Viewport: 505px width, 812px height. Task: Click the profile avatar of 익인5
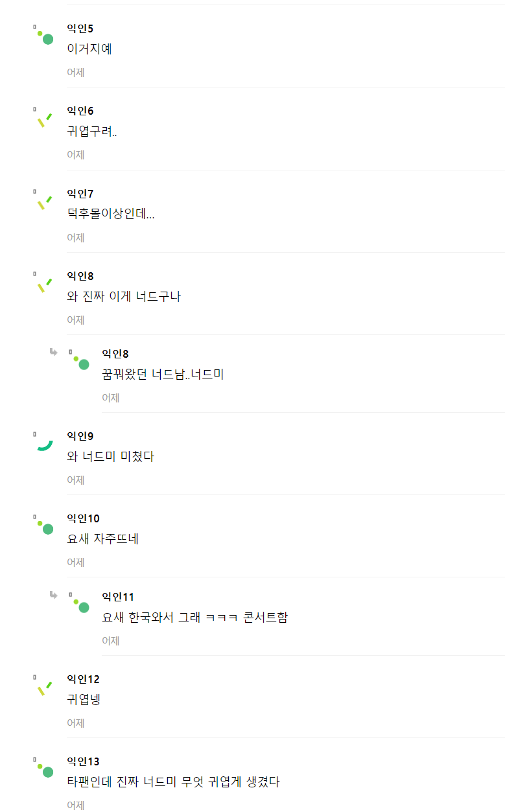pyautogui.click(x=43, y=35)
